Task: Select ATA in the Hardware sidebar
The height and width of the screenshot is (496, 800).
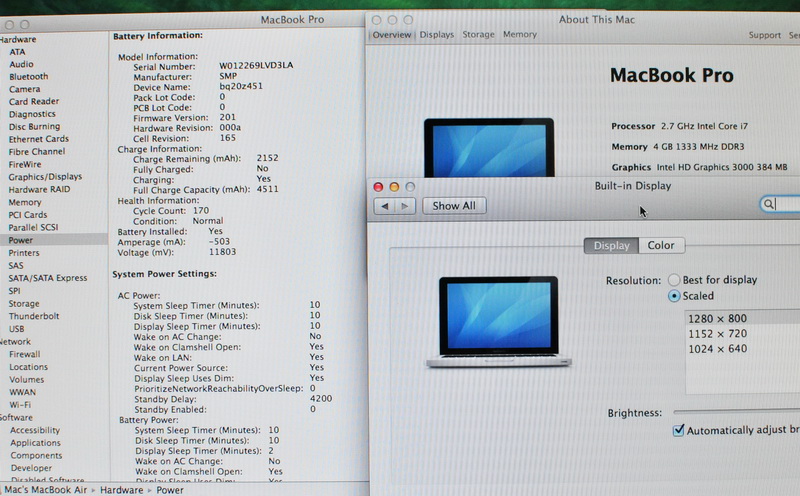Action: tap(17, 52)
